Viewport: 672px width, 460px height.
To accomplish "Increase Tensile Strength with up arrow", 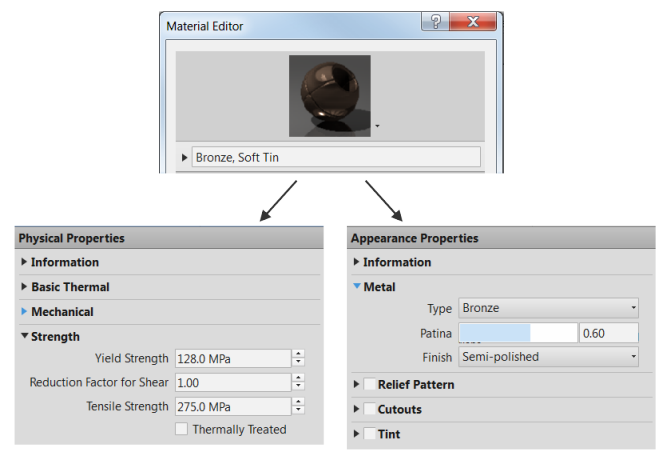I will (x=298, y=402).
